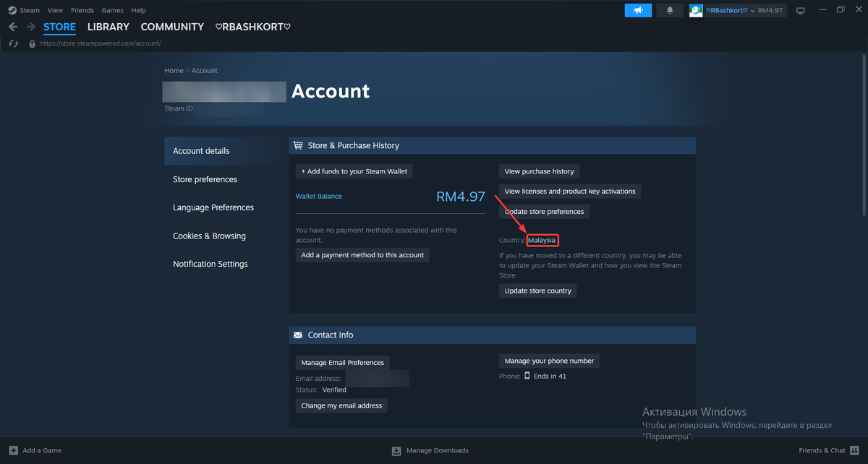The width and height of the screenshot is (868, 464).
Task: Click the Verified status text
Action: coord(334,390)
